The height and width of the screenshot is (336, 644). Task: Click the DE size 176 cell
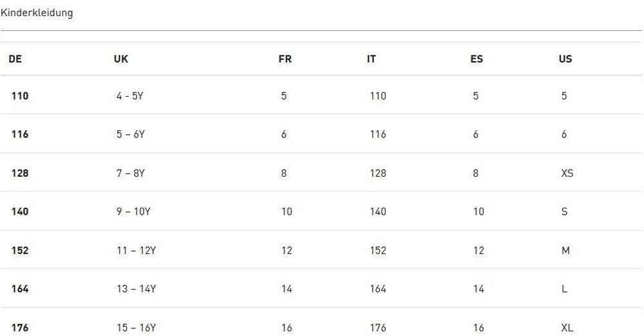(x=20, y=328)
